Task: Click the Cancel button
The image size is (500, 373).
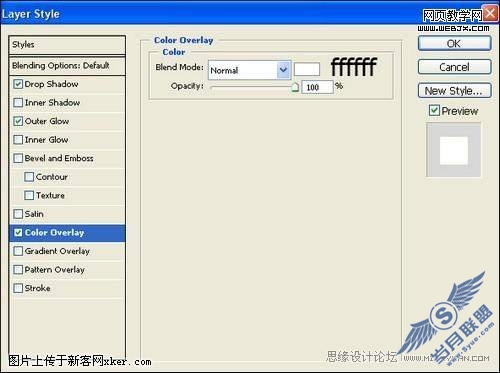Action: (x=454, y=67)
